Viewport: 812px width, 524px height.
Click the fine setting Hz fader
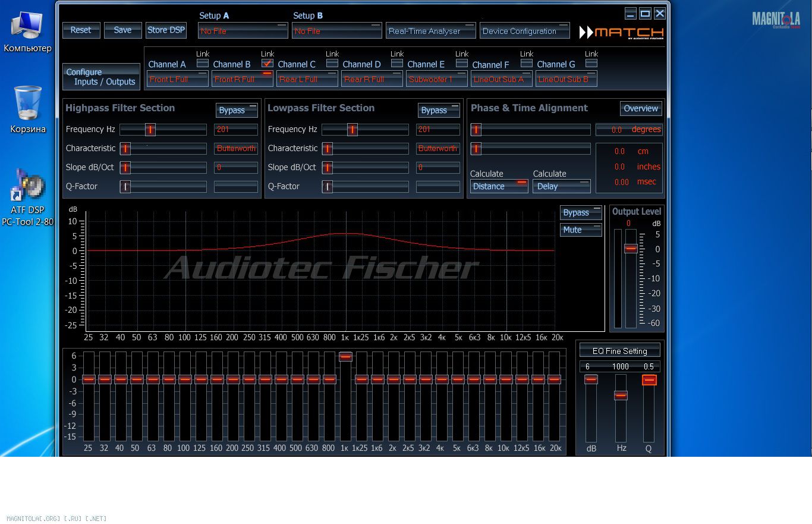(621, 395)
